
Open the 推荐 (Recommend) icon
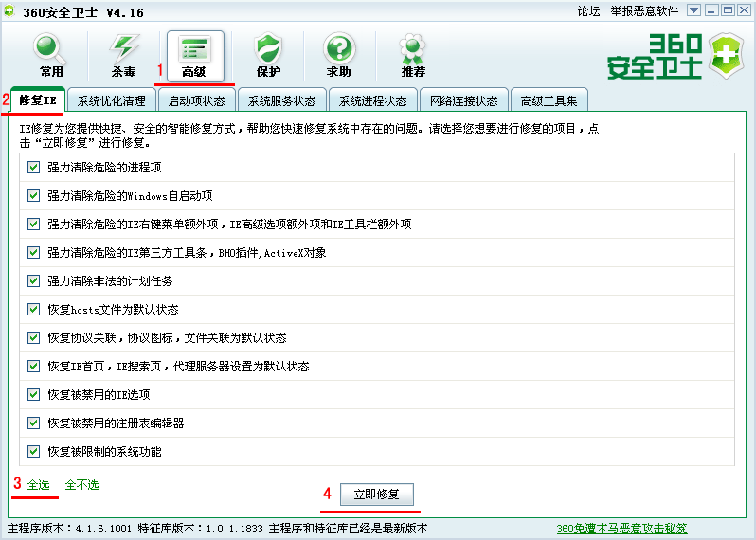[x=412, y=56]
